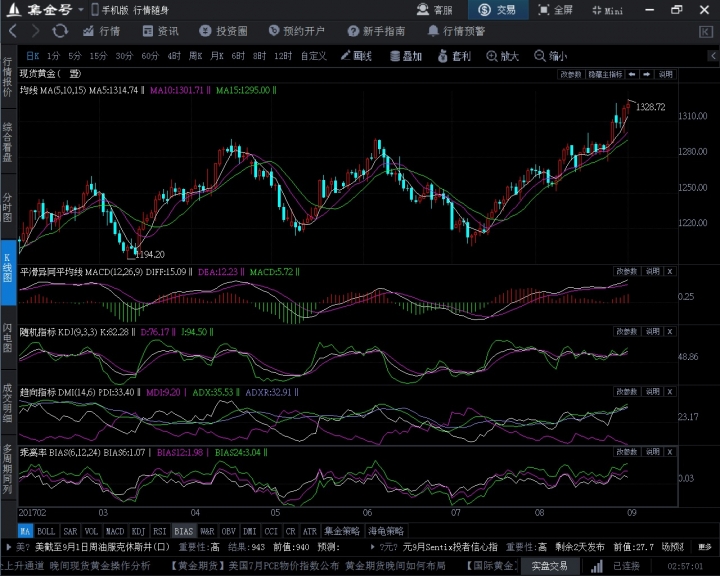Select the 画线 draw line tool
This screenshot has height=576, width=720.
[x=355, y=56]
